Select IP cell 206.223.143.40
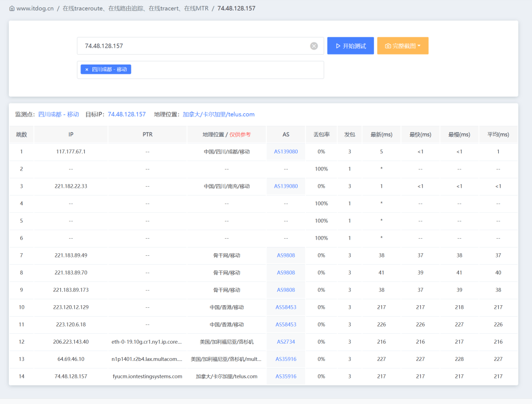 point(71,342)
